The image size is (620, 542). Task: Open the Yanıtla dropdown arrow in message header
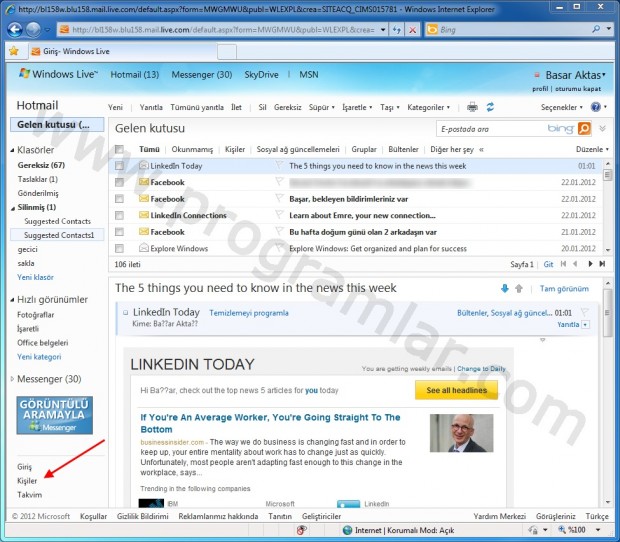click(x=586, y=325)
